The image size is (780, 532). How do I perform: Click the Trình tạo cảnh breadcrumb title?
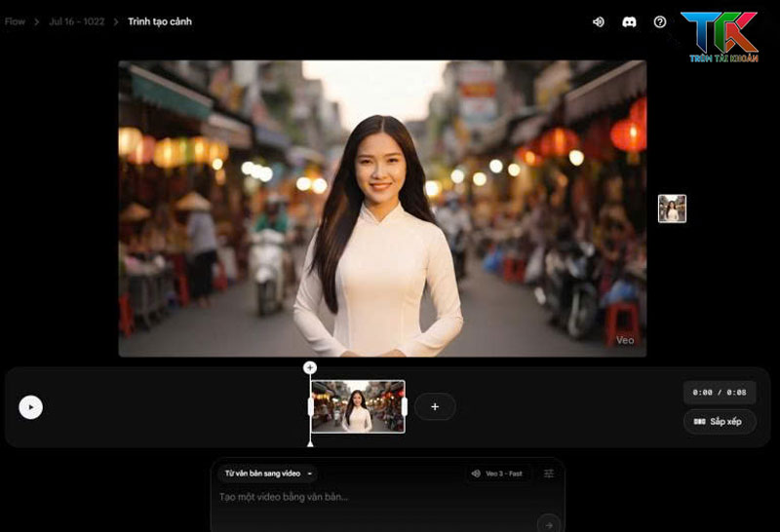(160, 21)
